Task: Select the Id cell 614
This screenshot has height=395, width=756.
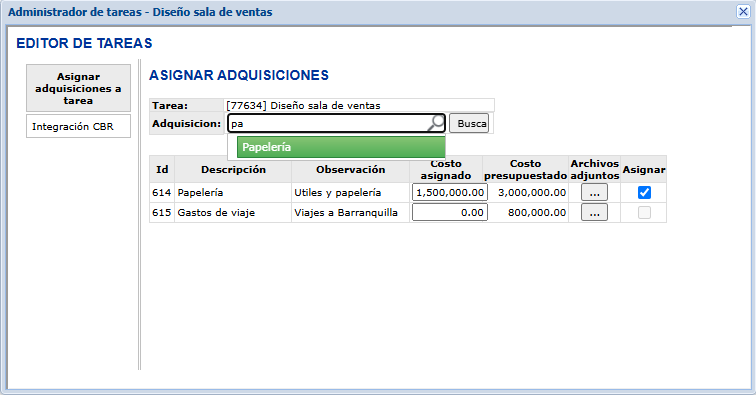Action: (x=162, y=192)
